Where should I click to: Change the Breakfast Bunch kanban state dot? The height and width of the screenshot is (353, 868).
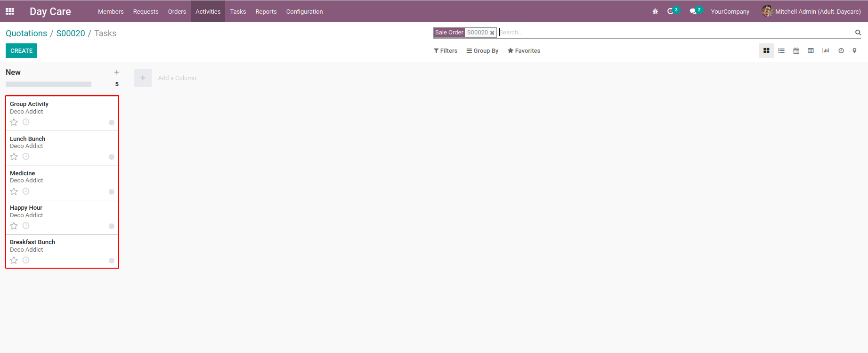click(x=112, y=261)
